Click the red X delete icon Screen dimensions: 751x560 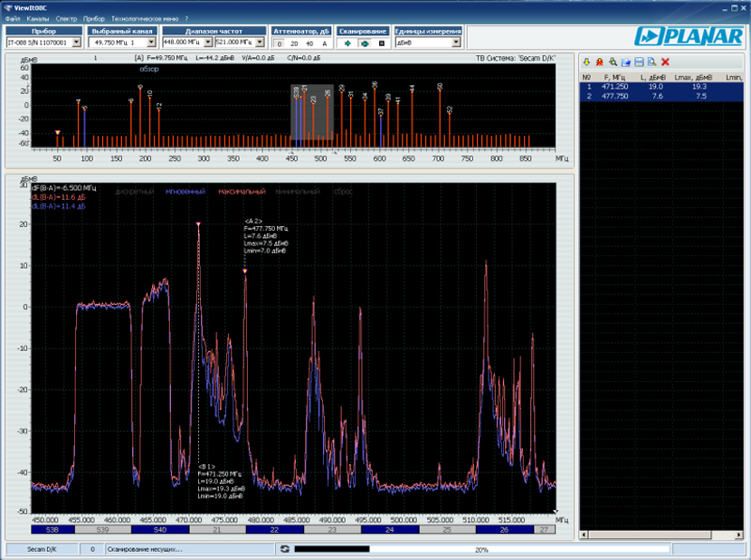coord(665,62)
